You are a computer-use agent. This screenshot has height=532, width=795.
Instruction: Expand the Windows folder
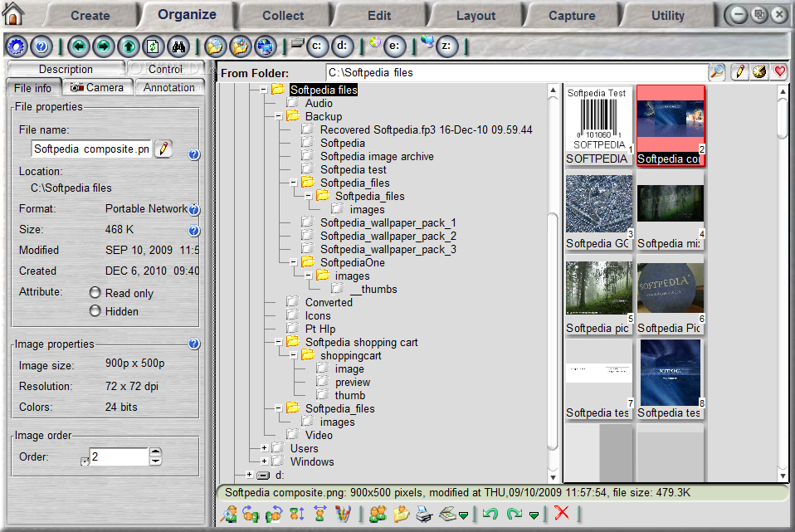pyautogui.click(x=264, y=461)
